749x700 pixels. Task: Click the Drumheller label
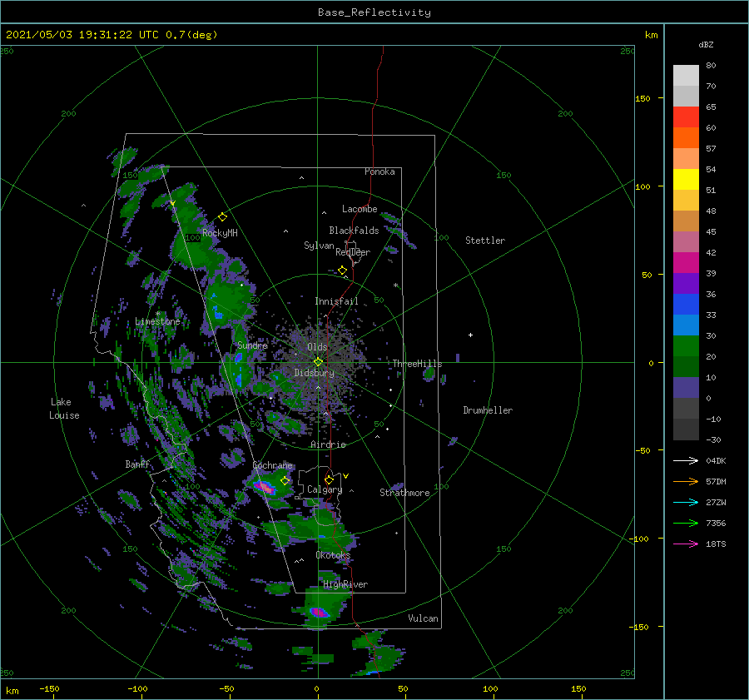point(488,410)
